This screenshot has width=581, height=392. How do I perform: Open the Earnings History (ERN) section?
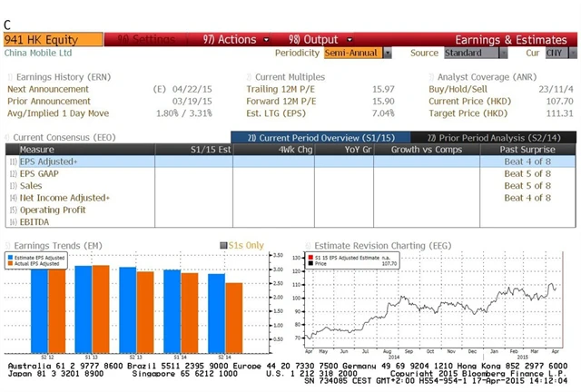[53, 77]
